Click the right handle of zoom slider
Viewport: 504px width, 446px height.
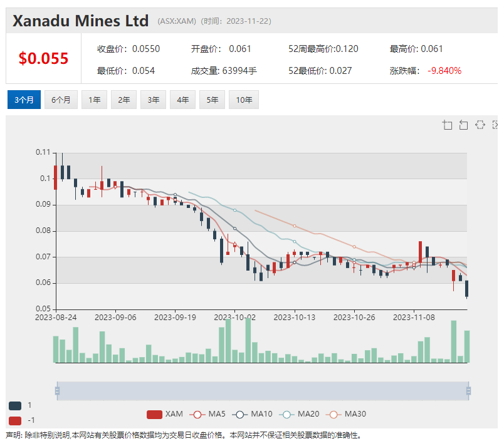[x=468, y=391]
